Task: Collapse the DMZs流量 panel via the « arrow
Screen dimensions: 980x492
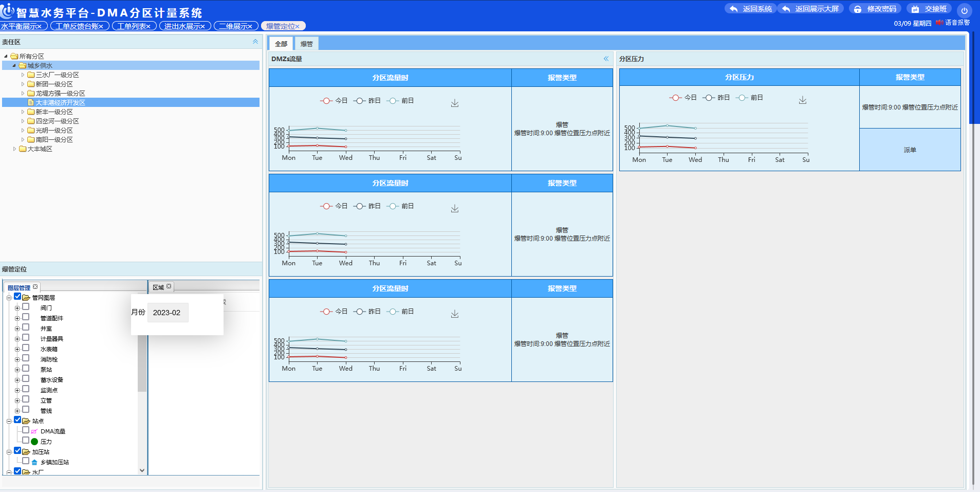Action: click(605, 59)
